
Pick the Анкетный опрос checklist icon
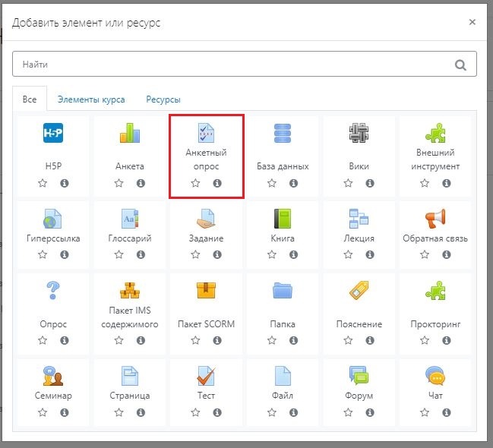(206, 133)
